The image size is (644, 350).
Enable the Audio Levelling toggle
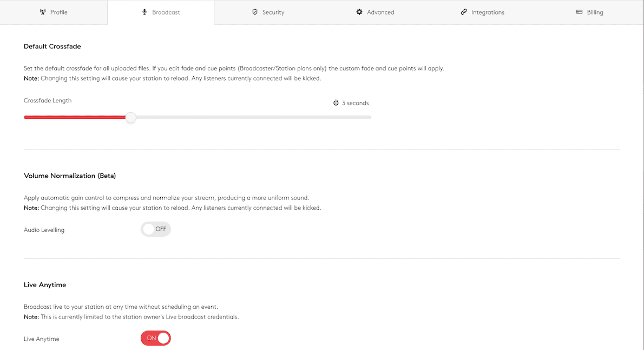click(156, 229)
